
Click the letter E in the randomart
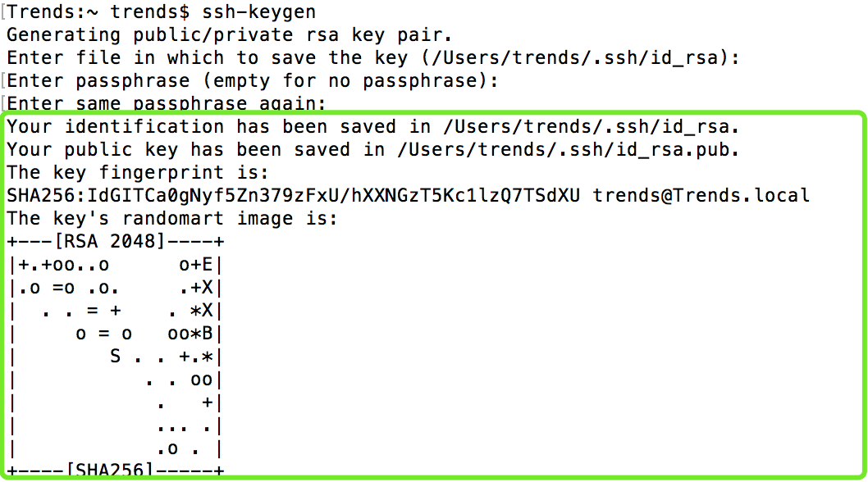[x=207, y=265]
